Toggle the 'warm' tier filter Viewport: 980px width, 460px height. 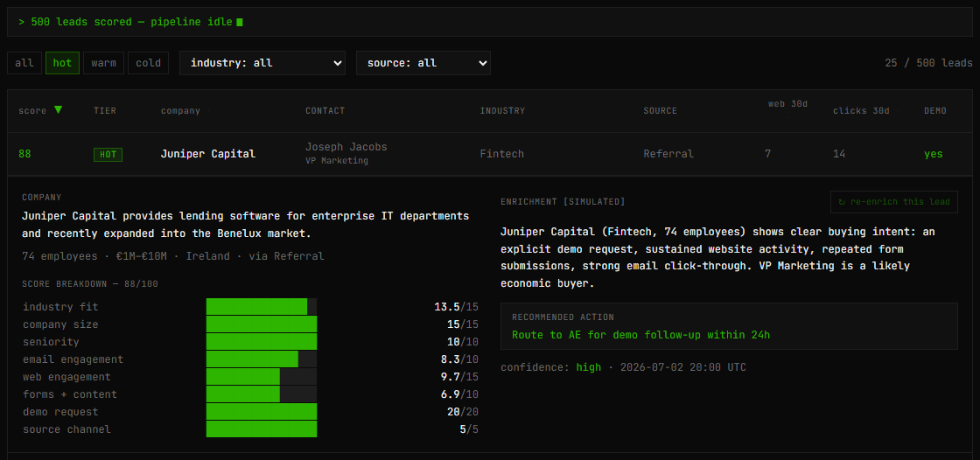pos(104,63)
